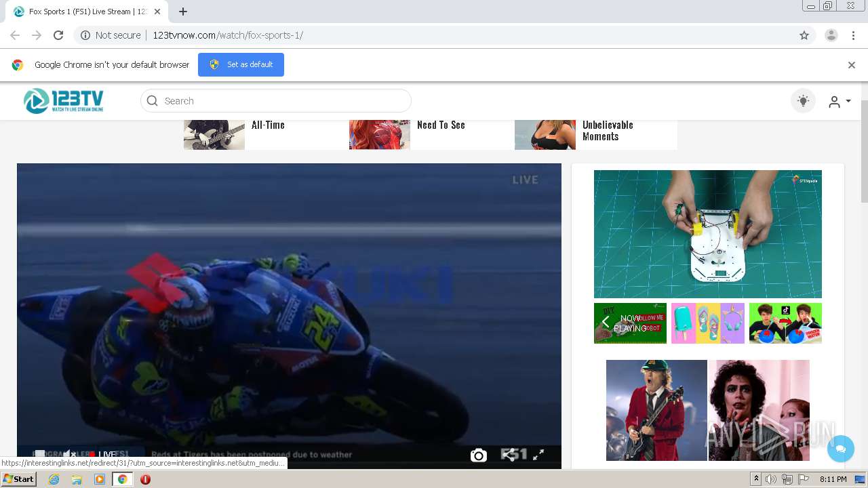
Task: Bookmark this page with the star
Action: pos(804,35)
